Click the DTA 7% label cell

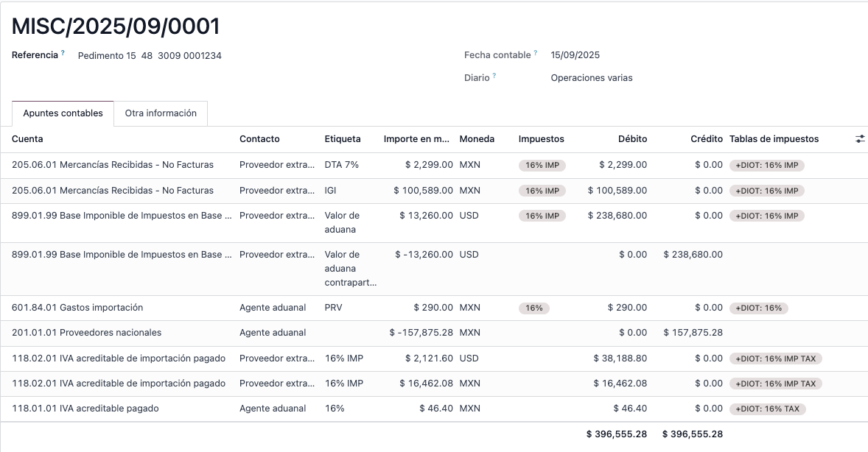pos(341,165)
